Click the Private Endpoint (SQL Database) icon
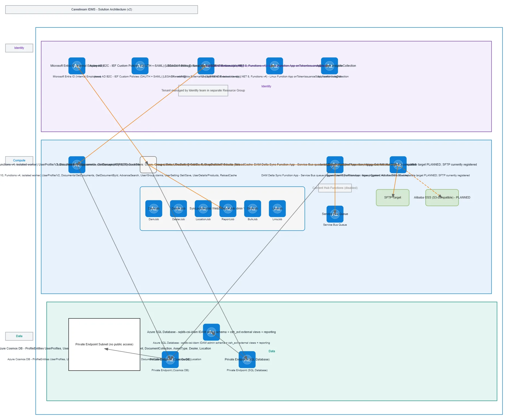 pyautogui.click(x=247, y=360)
